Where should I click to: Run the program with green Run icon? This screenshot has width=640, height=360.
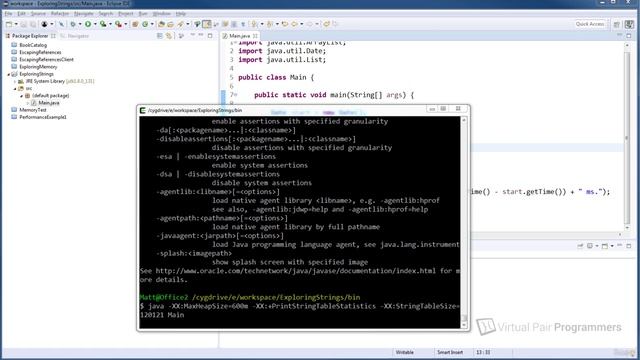coord(88,24)
